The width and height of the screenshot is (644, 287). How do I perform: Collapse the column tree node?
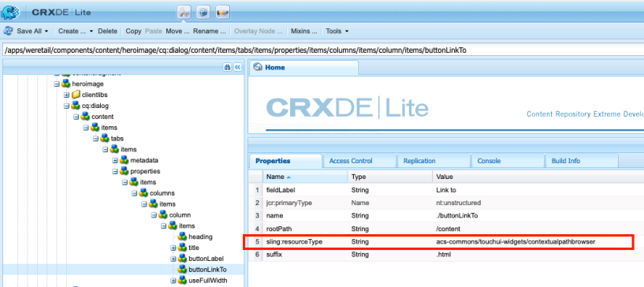(x=154, y=214)
